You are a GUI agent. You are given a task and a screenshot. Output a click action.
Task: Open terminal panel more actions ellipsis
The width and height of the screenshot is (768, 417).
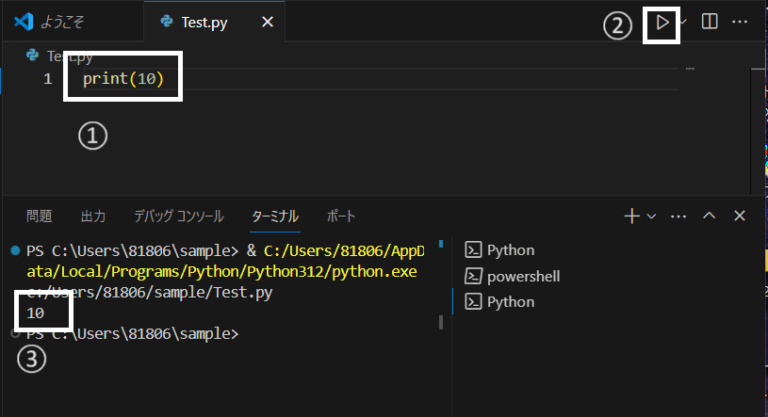(x=678, y=216)
